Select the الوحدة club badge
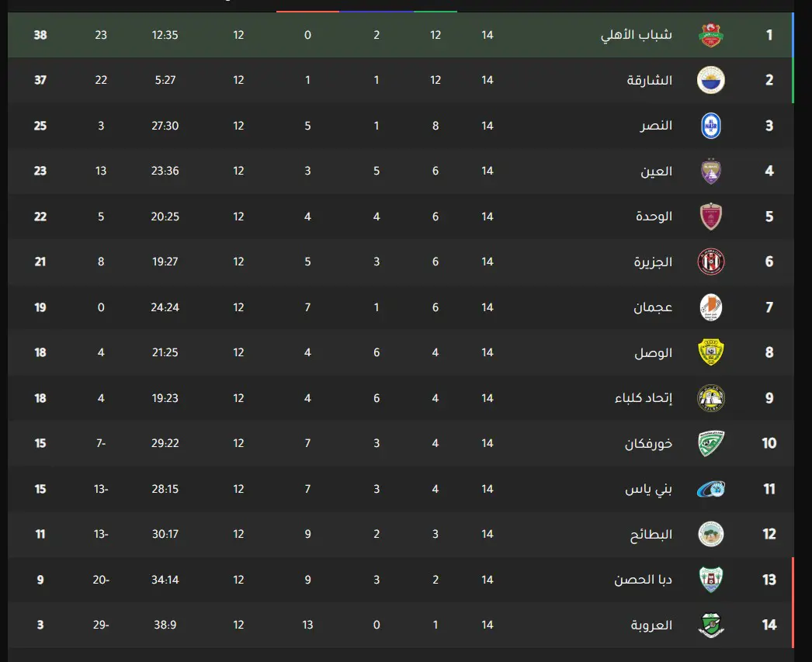 pyautogui.click(x=710, y=217)
